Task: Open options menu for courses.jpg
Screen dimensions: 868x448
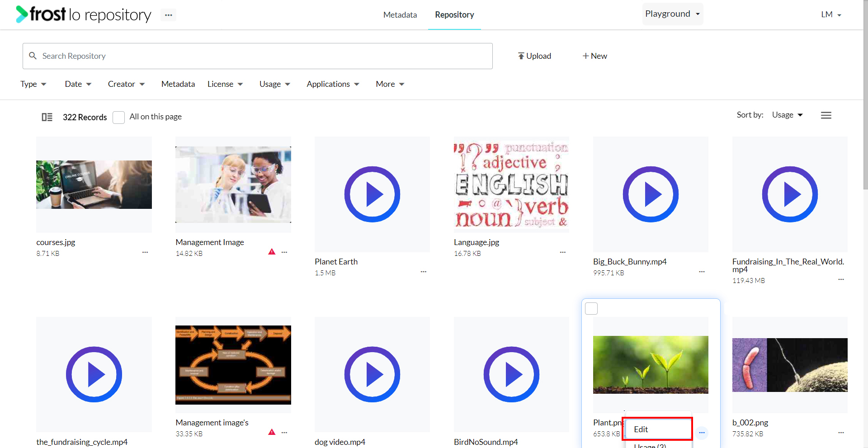Action: point(145,252)
